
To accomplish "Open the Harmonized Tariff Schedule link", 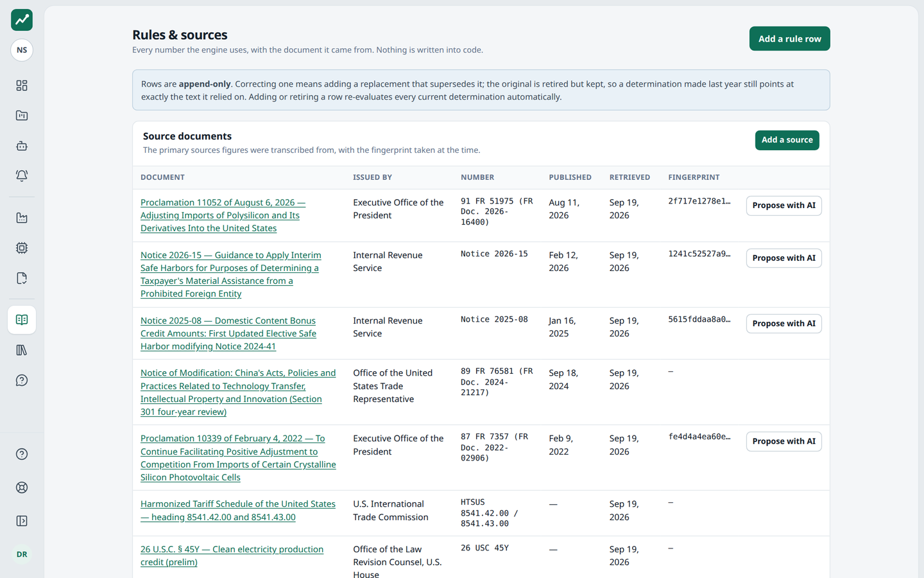I will click(238, 511).
